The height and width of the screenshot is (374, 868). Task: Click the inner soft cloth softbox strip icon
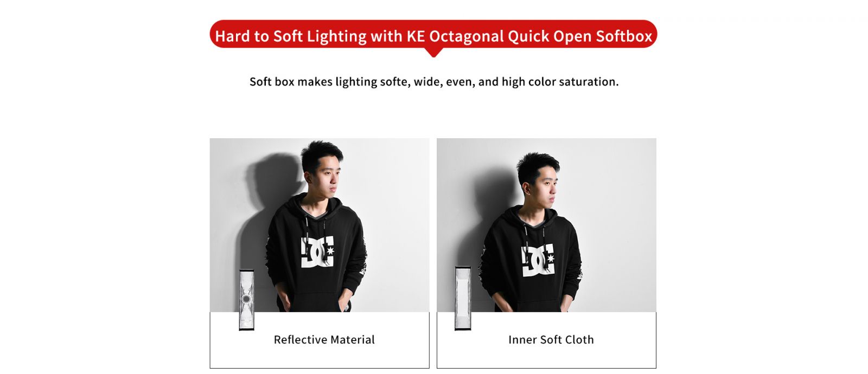pos(463,298)
